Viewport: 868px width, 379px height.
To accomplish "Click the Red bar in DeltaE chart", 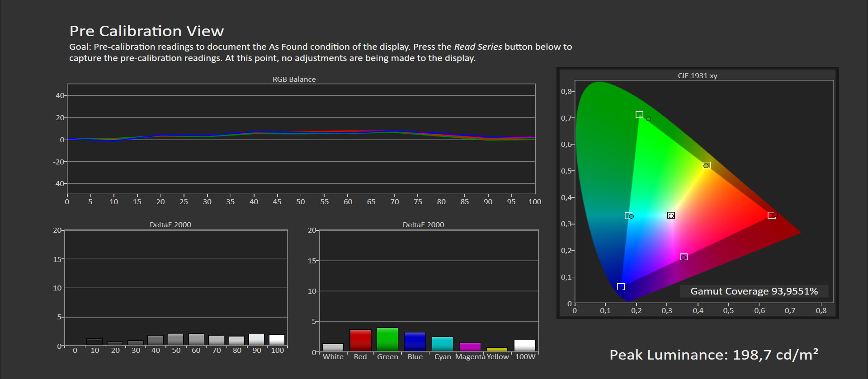I will click(x=360, y=341).
